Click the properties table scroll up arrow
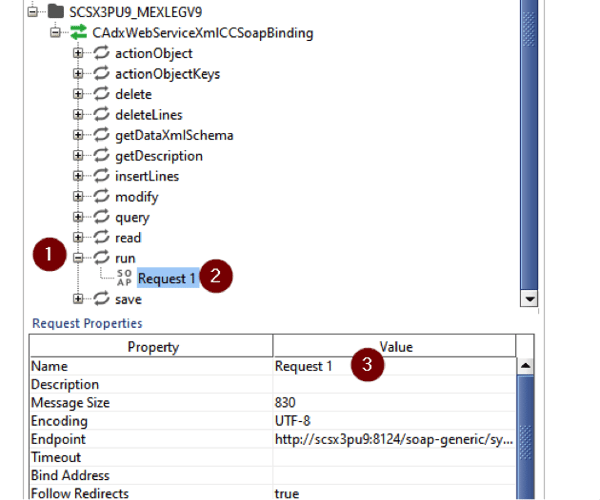The image size is (600, 500). 525,366
